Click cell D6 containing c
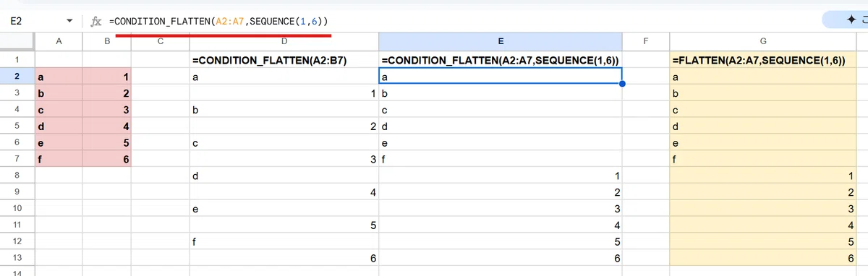Viewport: 868px width, 276px height. pos(284,143)
